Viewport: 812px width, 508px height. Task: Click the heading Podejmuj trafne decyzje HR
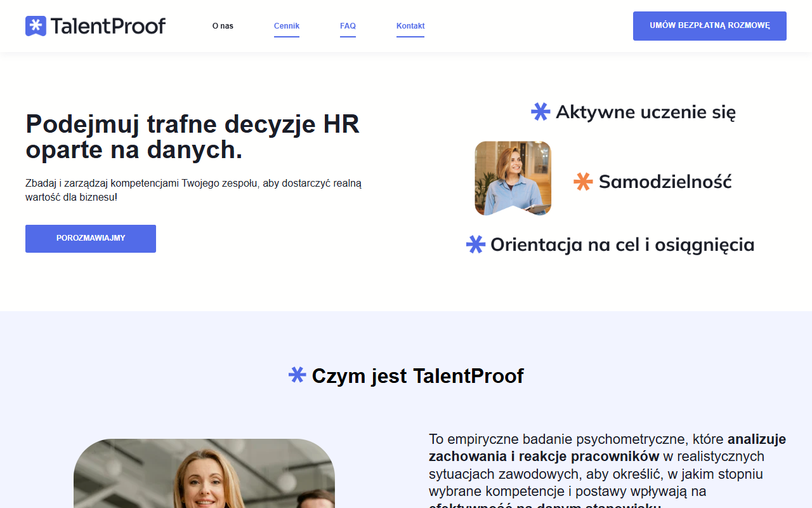click(193, 137)
